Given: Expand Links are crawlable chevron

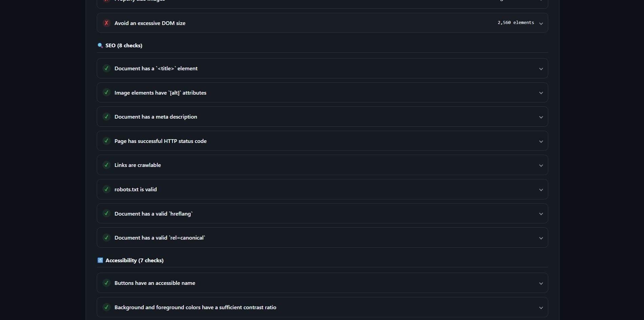Looking at the screenshot, I should click(541, 165).
